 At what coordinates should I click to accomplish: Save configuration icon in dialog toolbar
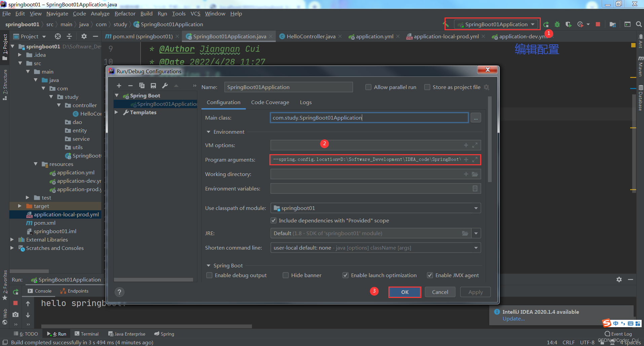tap(153, 86)
